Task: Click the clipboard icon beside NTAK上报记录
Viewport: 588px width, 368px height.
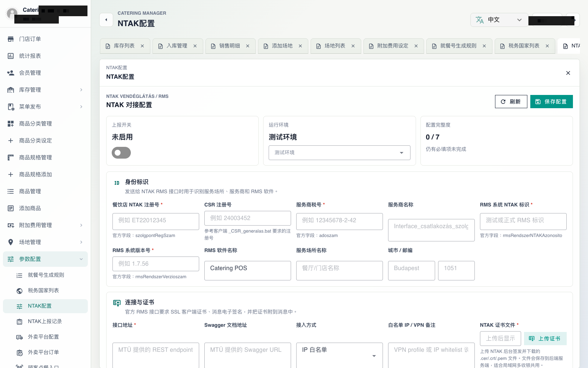Action: (x=19, y=322)
